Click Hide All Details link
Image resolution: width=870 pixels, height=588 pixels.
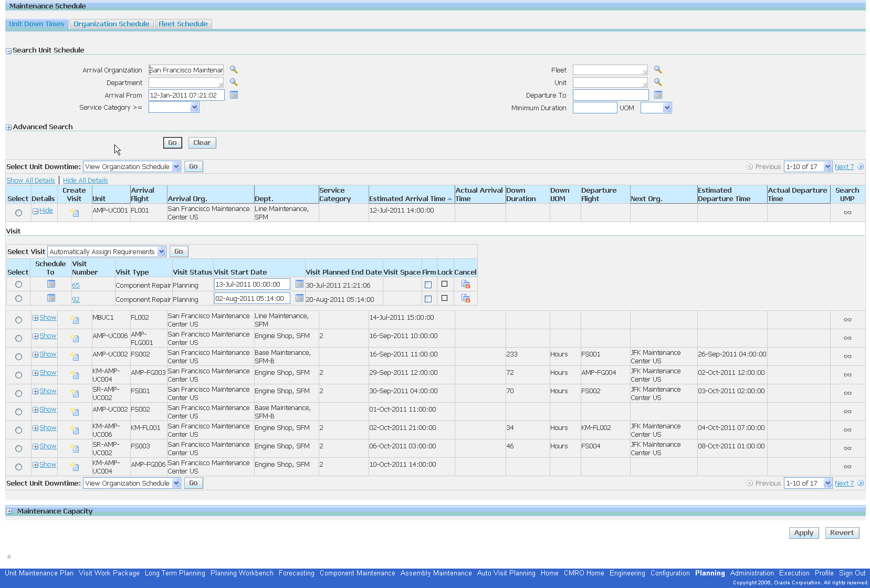pos(86,180)
